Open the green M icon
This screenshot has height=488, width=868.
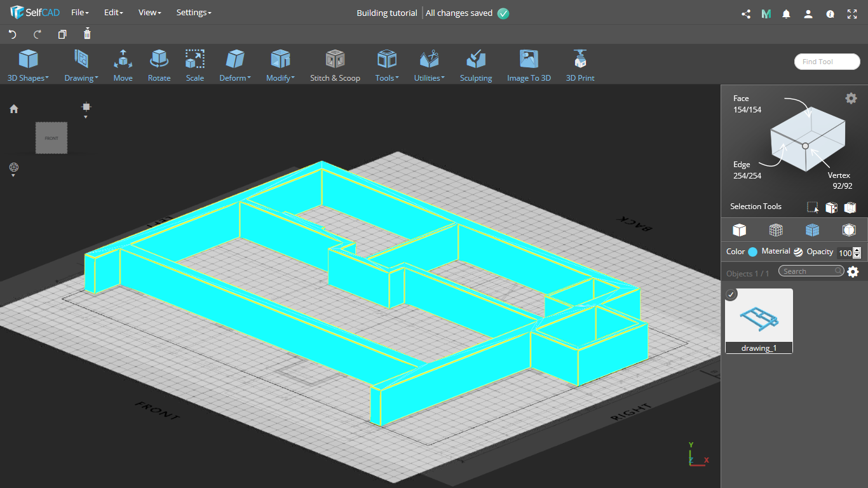(766, 14)
